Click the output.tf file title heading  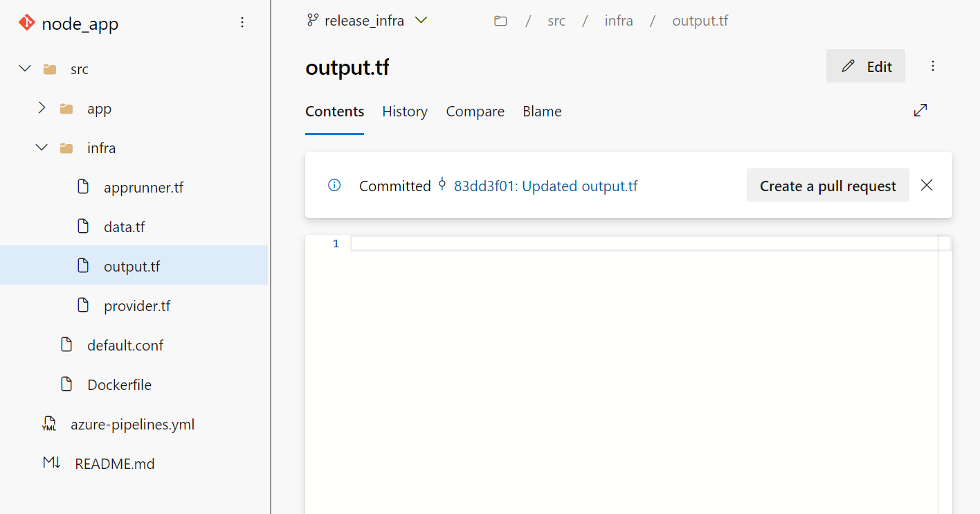pyautogui.click(x=347, y=68)
